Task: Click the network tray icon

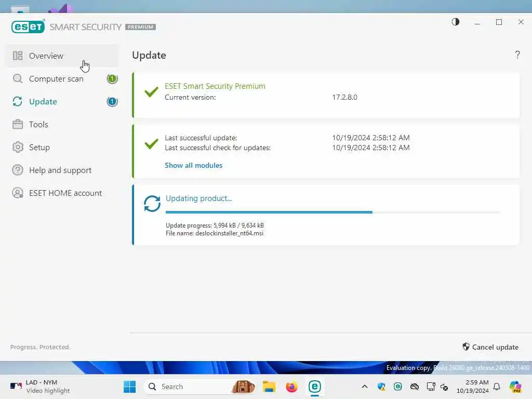Action: click(431, 387)
